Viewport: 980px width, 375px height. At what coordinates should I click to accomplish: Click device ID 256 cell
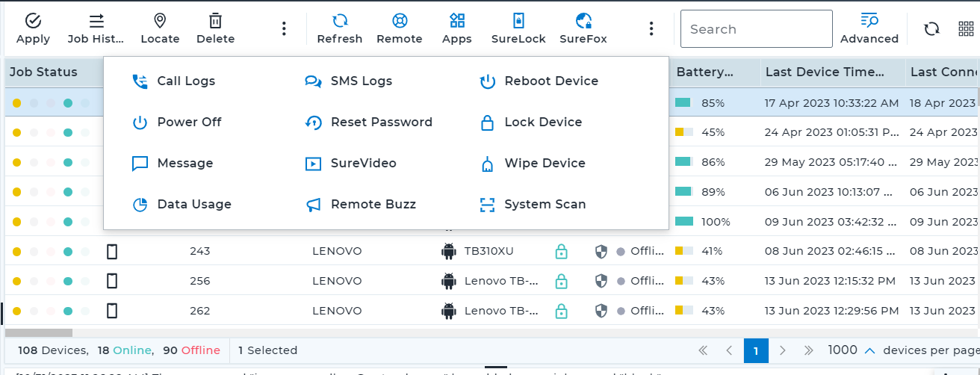pos(199,281)
